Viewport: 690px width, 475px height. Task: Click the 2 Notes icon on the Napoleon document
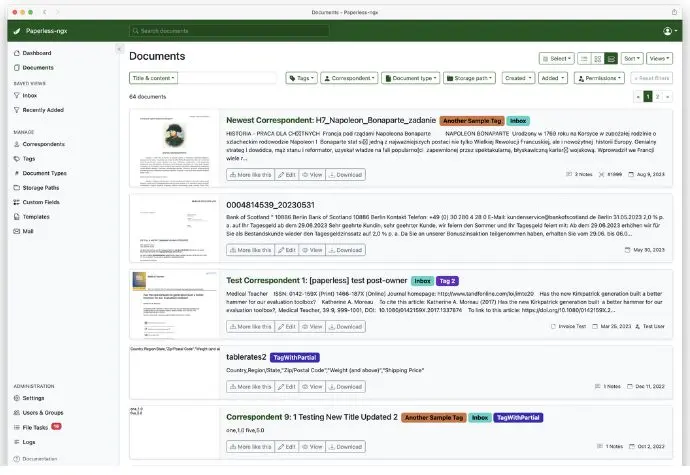[569, 174]
